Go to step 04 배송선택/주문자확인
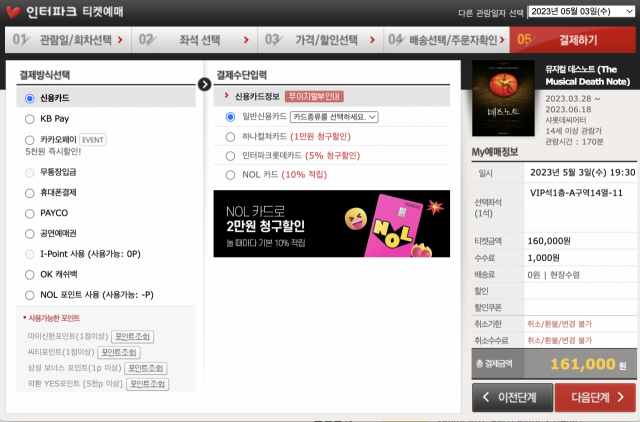 [x=447, y=40]
